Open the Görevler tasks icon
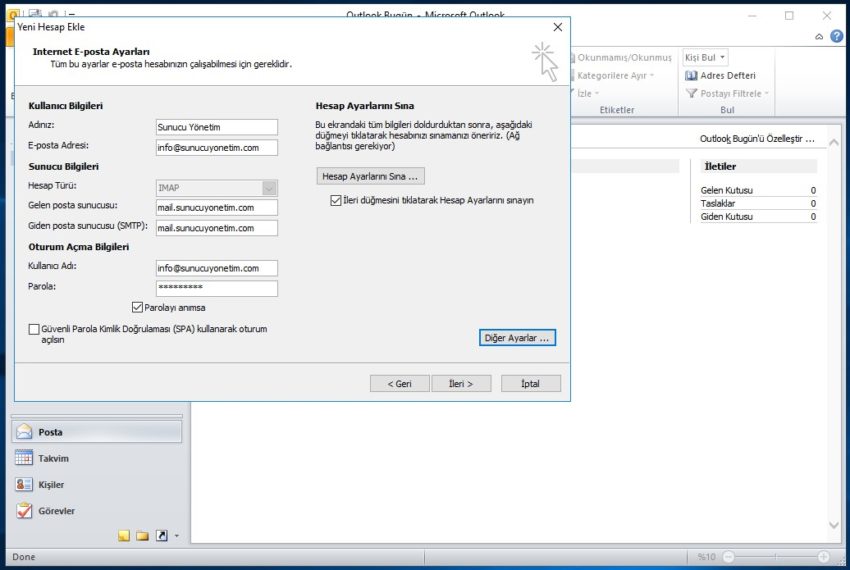This screenshot has width=850, height=570. (x=24, y=511)
